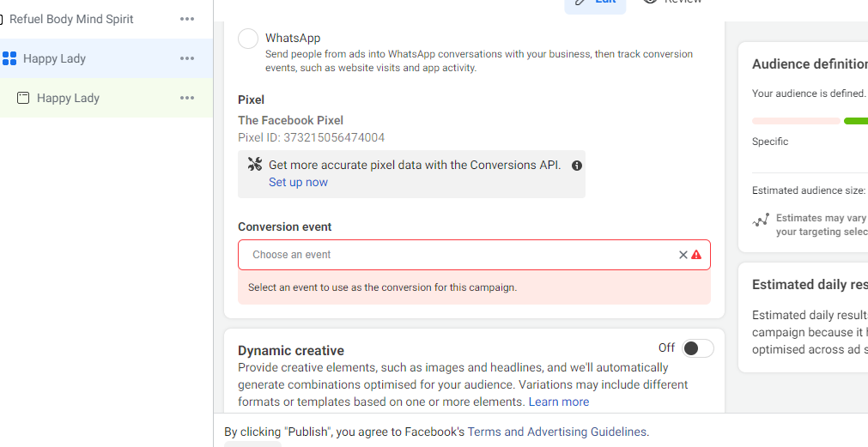Select the Happy Lady ad row
The height and width of the screenshot is (447, 868).
[106, 97]
